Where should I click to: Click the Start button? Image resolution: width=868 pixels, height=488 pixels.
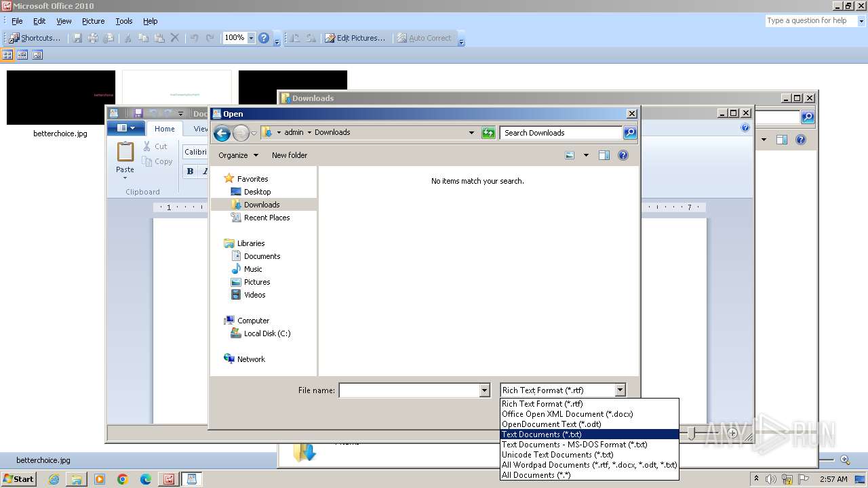[18, 479]
